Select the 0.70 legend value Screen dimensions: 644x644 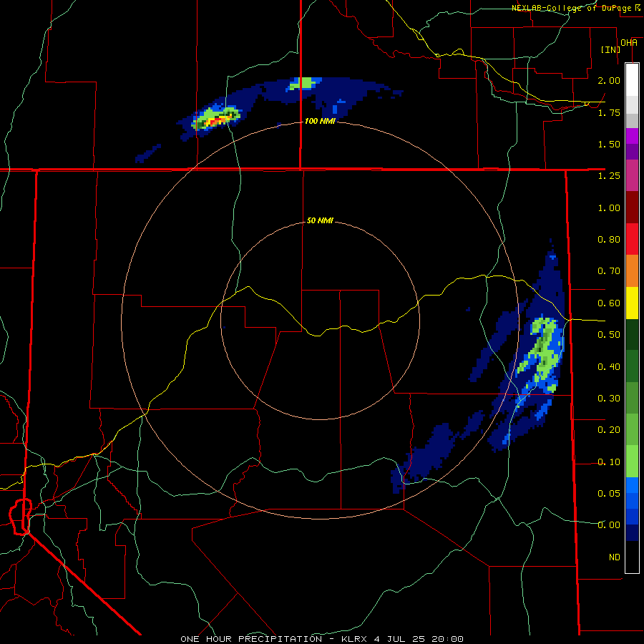point(609,271)
